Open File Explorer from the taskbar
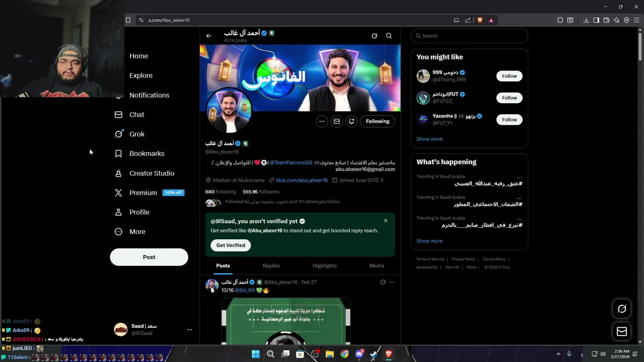The image size is (644, 362). pyautogui.click(x=330, y=354)
